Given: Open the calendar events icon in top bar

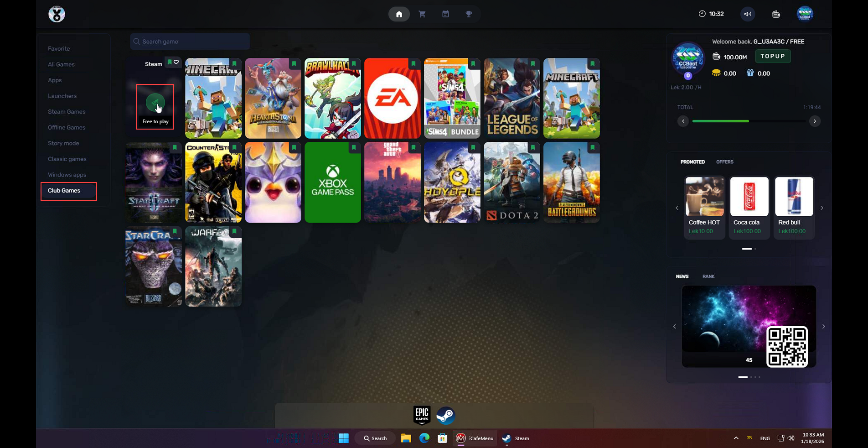Looking at the screenshot, I should click(445, 14).
